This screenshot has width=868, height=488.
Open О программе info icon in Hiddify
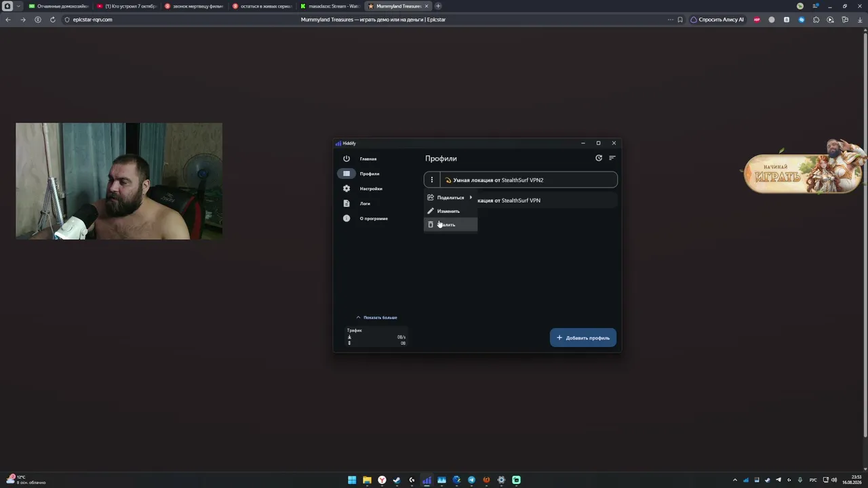pyautogui.click(x=347, y=218)
